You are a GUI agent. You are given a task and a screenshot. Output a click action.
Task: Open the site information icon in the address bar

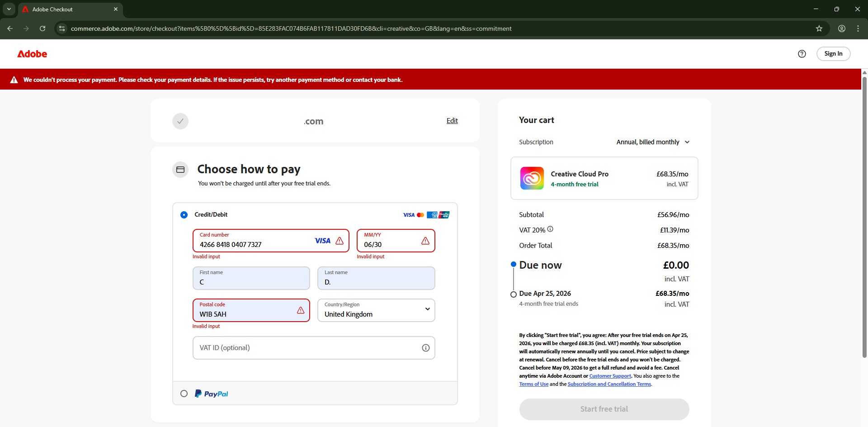62,28
